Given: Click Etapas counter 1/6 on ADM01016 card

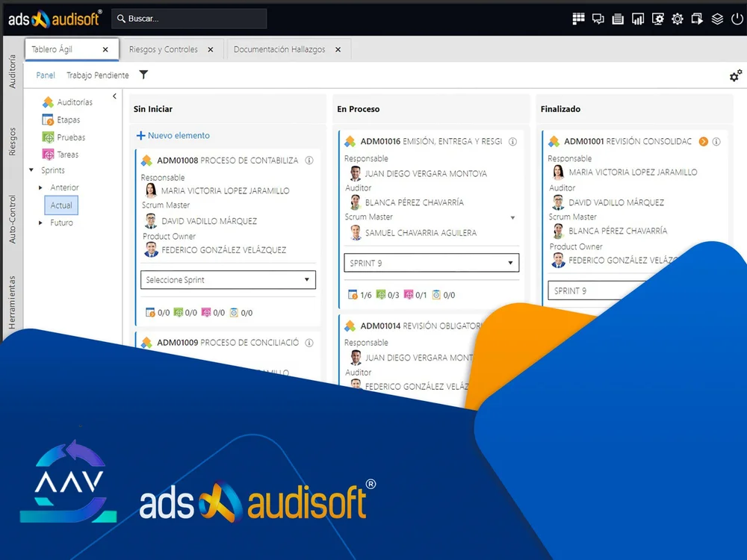Looking at the screenshot, I should click(360, 295).
